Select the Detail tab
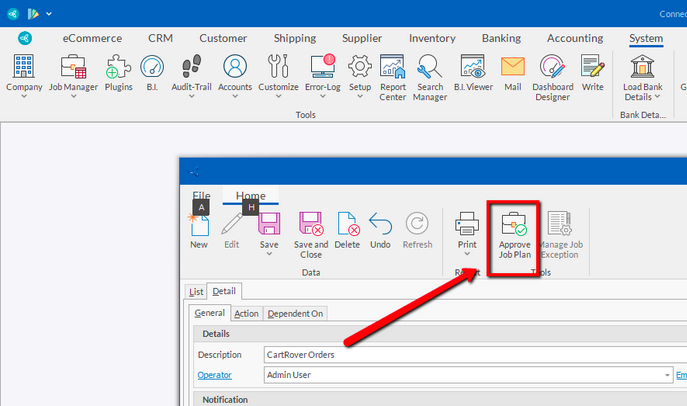 click(224, 291)
